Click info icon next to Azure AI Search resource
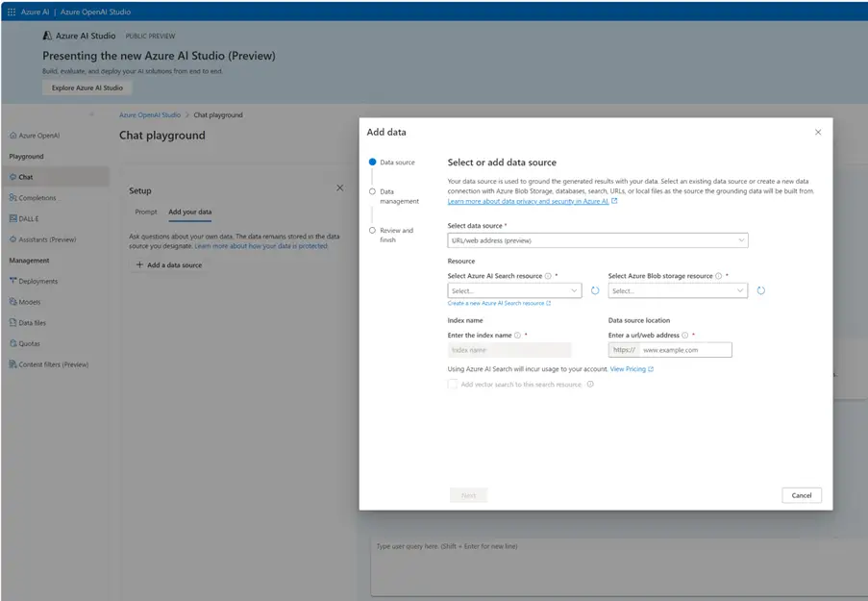Image resolution: width=868 pixels, height=601 pixels. pyautogui.click(x=548, y=276)
